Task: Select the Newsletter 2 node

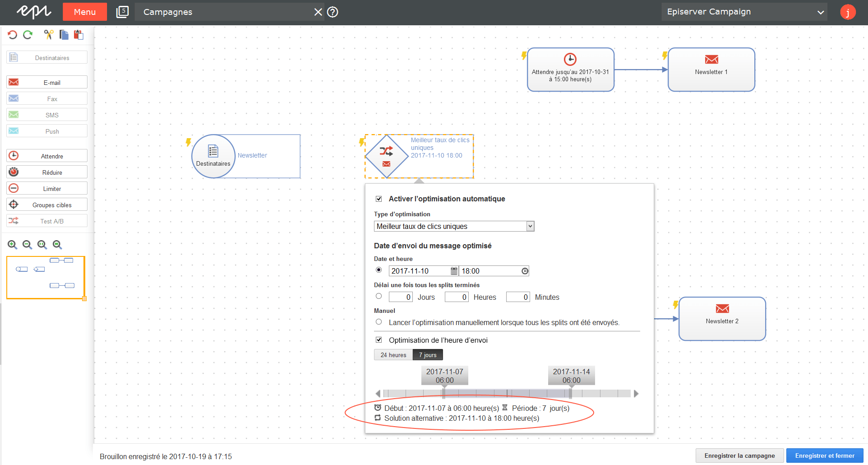Action: (x=722, y=319)
